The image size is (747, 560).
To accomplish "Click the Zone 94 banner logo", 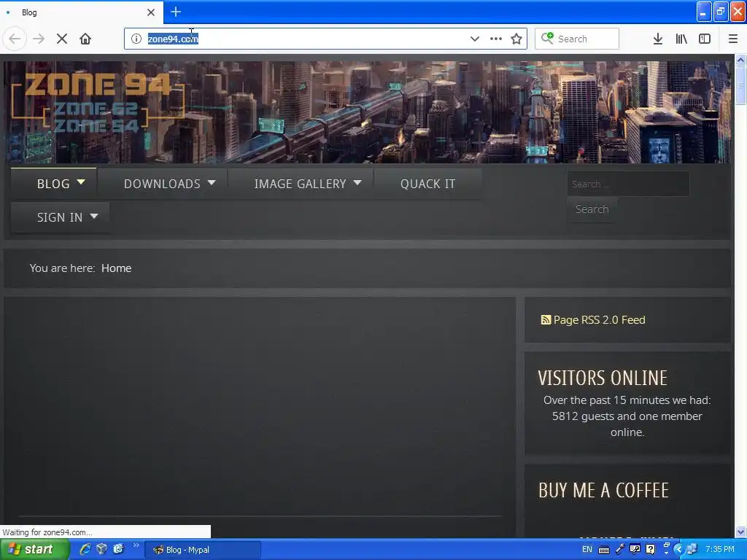I will click(x=98, y=104).
